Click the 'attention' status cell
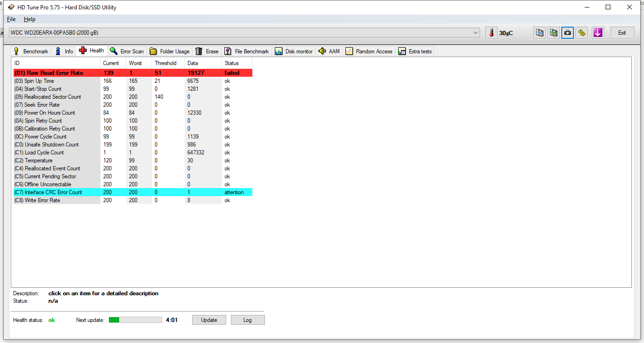This screenshot has width=644, height=343. click(x=234, y=192)
